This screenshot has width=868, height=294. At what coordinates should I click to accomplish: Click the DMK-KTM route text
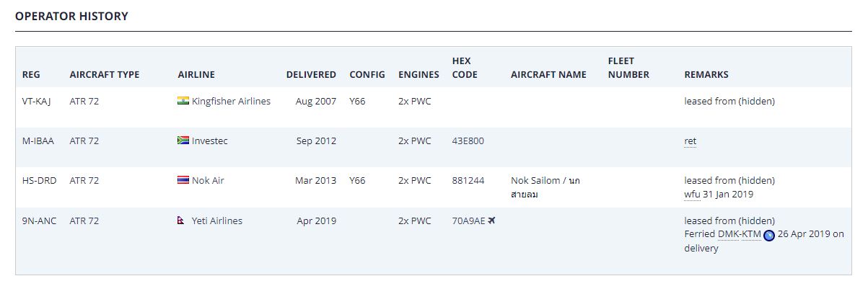point(739,234)
